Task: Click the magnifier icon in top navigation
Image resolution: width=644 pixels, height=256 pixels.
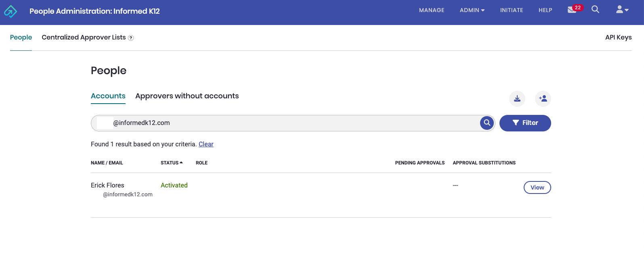Action: (x=595, y=10)
